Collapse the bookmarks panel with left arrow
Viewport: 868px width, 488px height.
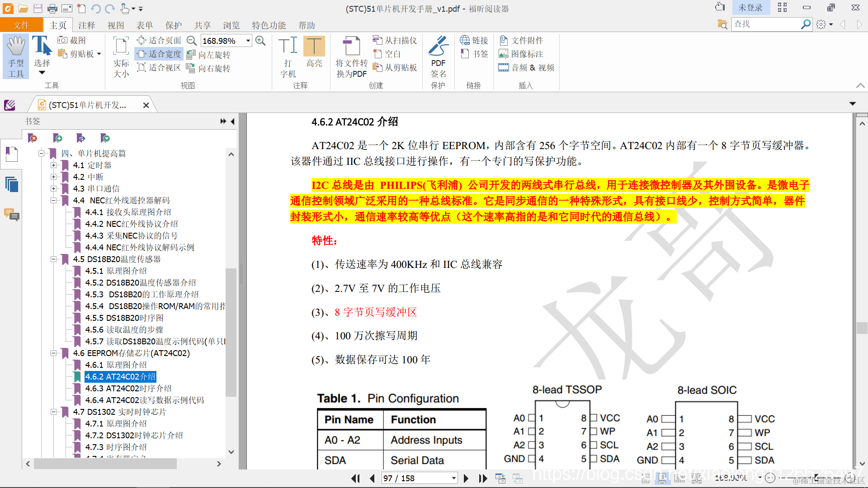tap(233, 121)
